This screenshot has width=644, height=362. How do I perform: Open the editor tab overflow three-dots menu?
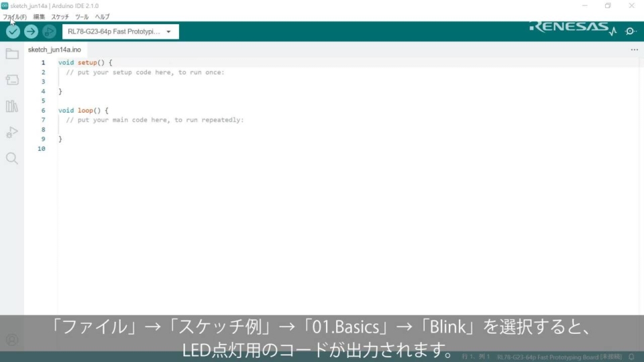634,50
